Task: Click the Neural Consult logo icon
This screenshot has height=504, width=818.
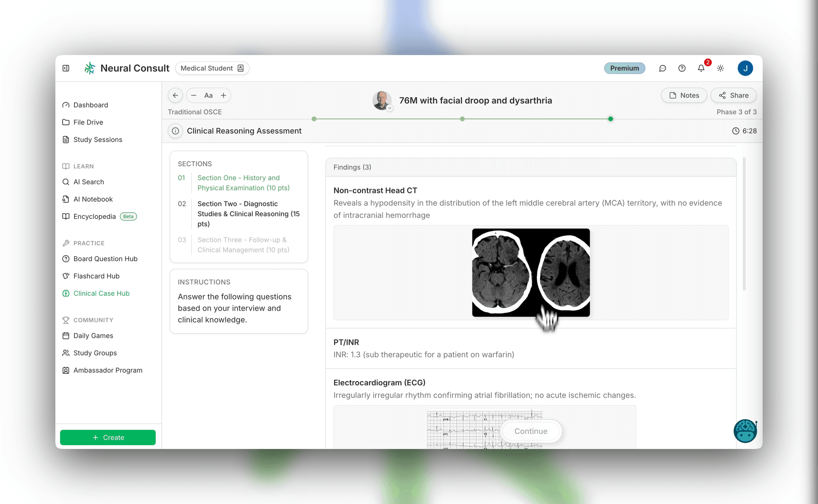Action: [x=90, y=68]
